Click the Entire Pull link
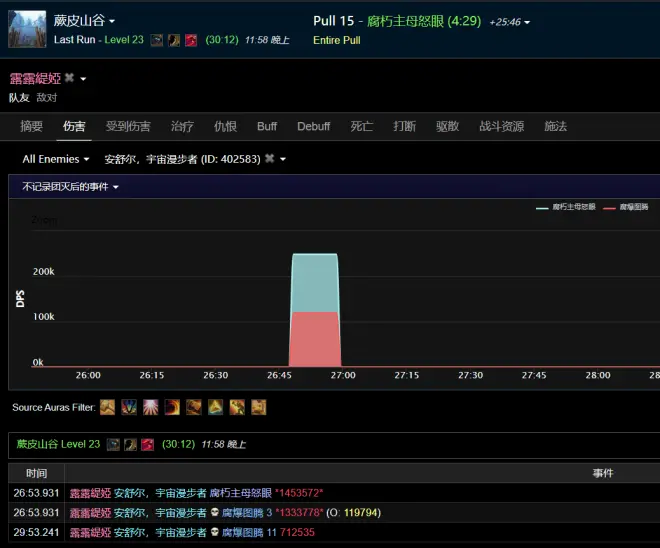The image size is (660, 548). click(336, 40)
